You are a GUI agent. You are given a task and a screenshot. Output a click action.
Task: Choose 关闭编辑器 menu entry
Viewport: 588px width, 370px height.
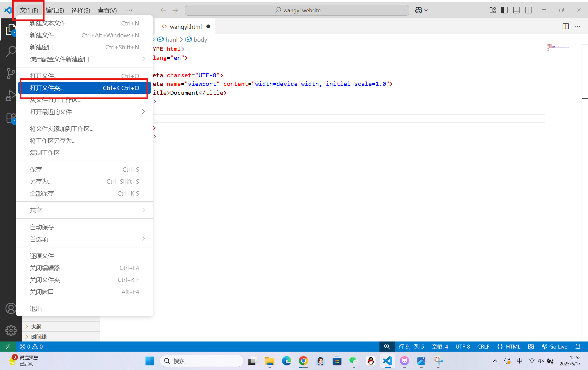(x=85, y=268)
